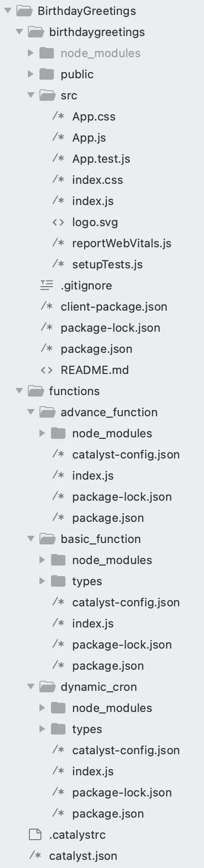
Task: Open index.js under advance_function
Action: pos(93,476)
